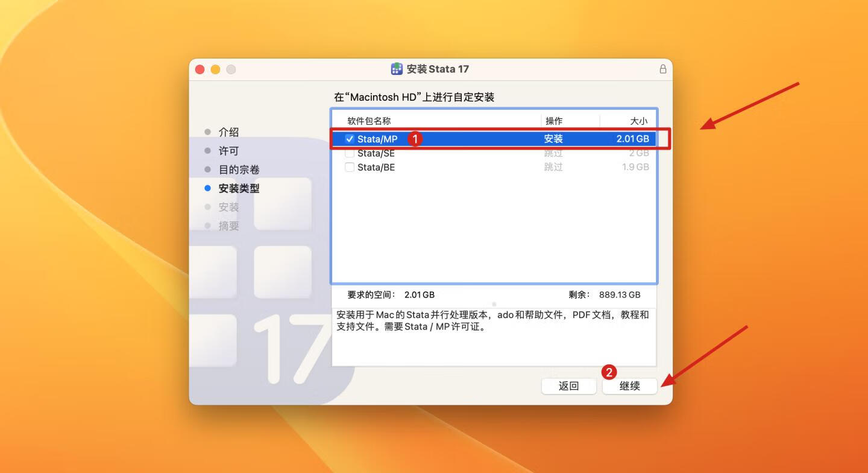Click the 继续 button
This screenshot has width=868, height=473.
click(629, 386)
